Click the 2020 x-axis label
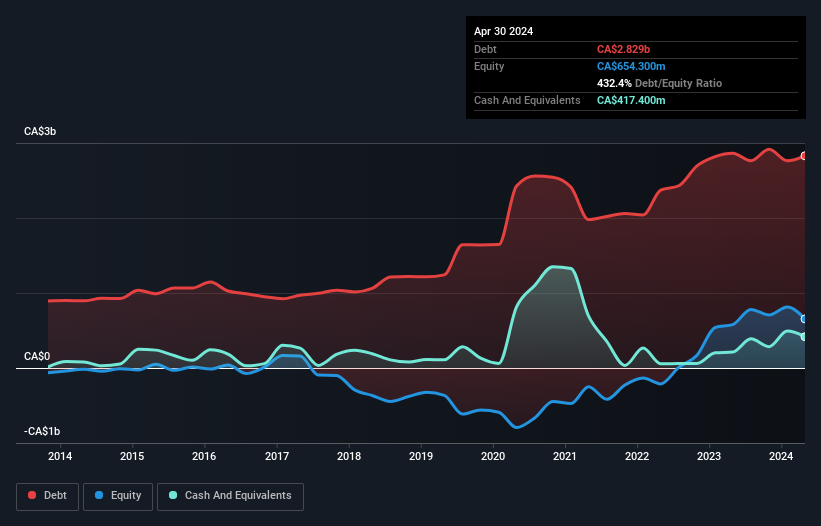Image resolution: width=821 pixels, height=526 pixels. pos(493,456)
